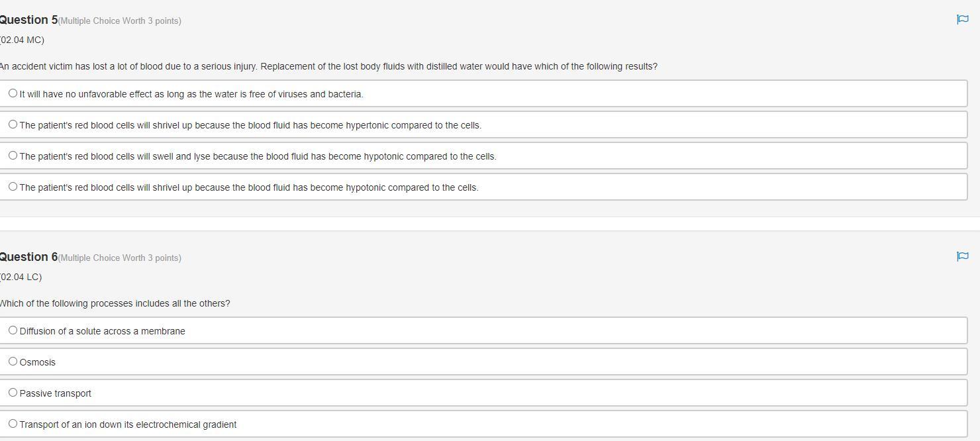Choose radio for 'shrivel up because hypertonic' answer
The height and width of the screenshot is (441, 980).
point(13,124)
